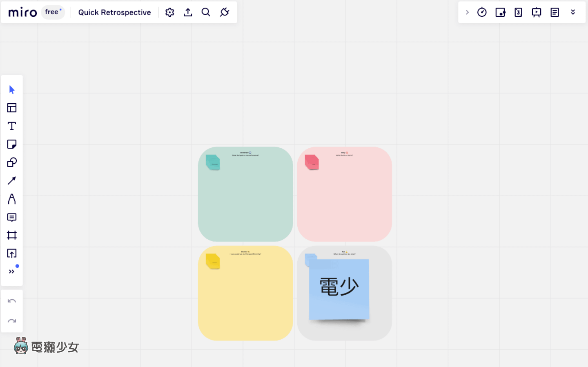Viewport: 588px width, 367px height.
Task: Click the Undo arrow
Action: (x=12, y=301)
